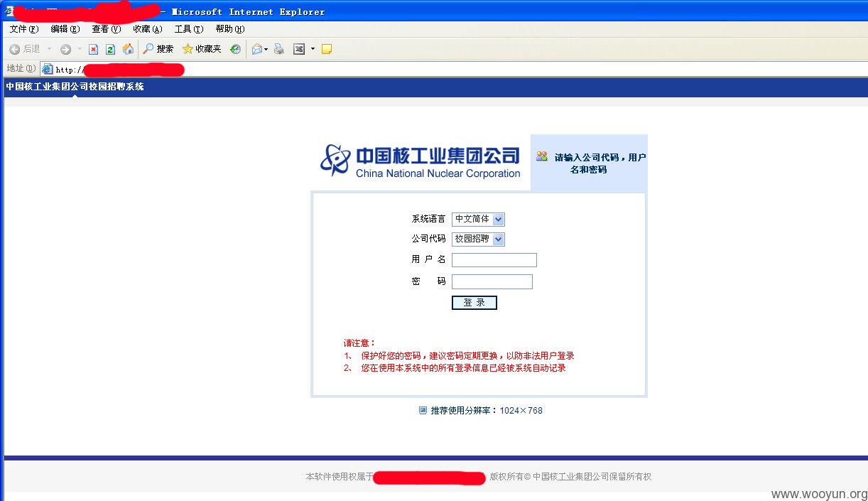Open the 工具(T) menu
The width and height of the screenshot is (868, 501).
[189, 29]
